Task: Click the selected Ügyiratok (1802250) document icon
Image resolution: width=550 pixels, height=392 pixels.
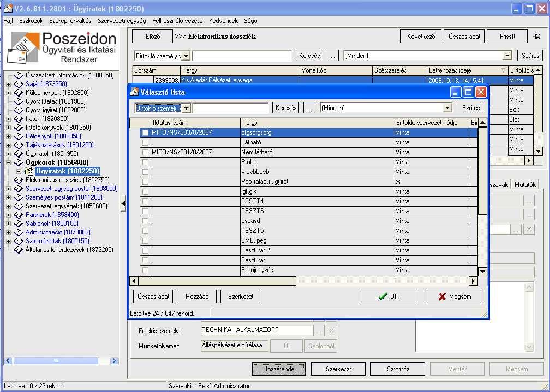Action: click(29, 171)
